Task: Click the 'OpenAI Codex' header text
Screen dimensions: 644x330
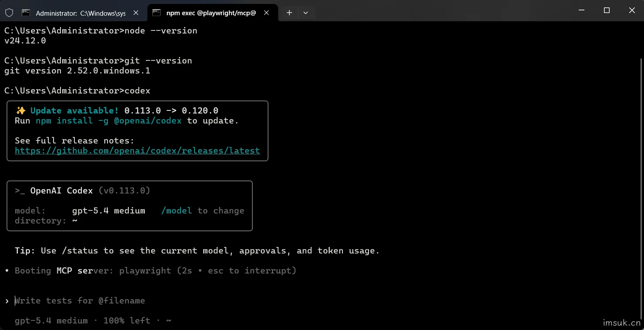Action: (x=61, y=190)
